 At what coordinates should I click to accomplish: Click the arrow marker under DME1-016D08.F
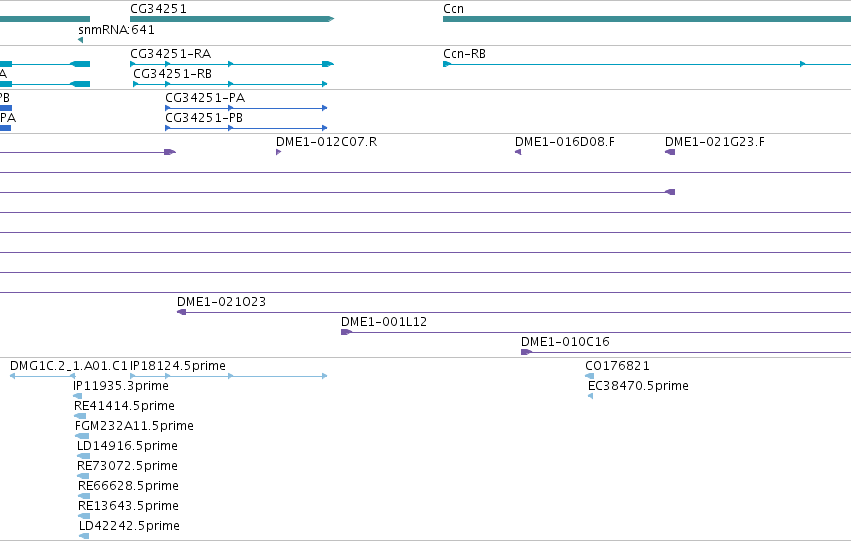518,152
